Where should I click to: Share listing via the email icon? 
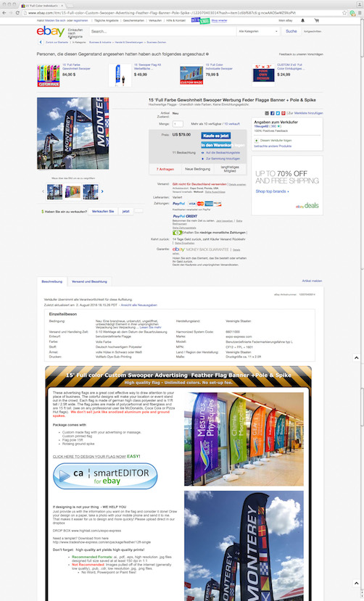(x=267, y=113)
